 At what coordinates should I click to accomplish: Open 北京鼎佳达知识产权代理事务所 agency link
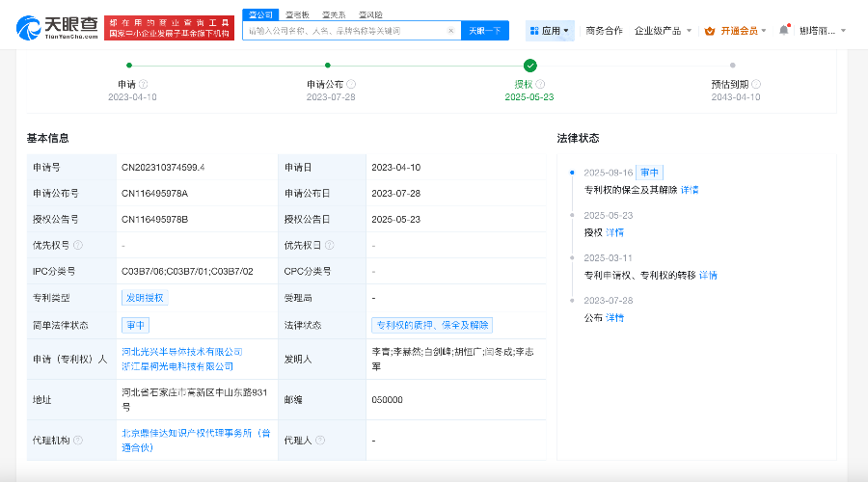196,434
